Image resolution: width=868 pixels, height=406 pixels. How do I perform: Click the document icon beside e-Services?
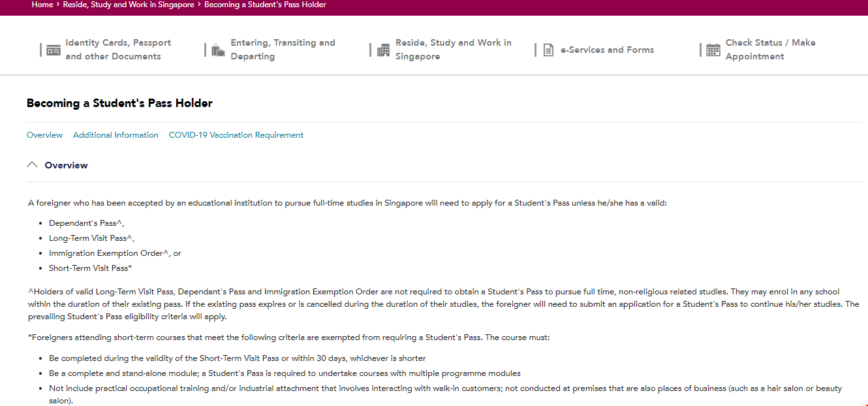pos(548,50)
